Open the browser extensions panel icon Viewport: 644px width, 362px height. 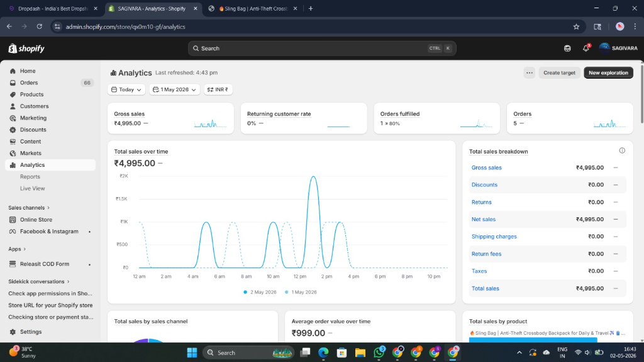click(597, 26)
